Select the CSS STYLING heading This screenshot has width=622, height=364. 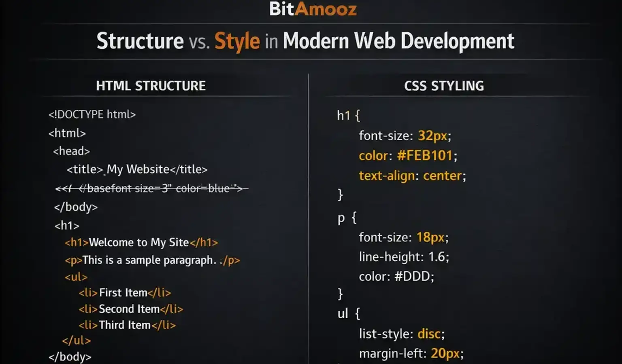pyautogui.click(x=444, y=86)
